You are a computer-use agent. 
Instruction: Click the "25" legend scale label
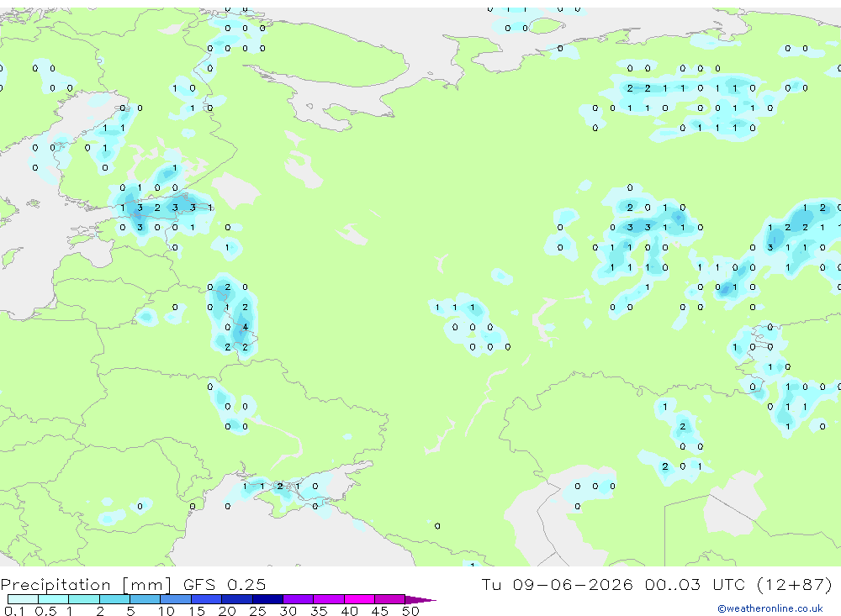pos(257,611)
